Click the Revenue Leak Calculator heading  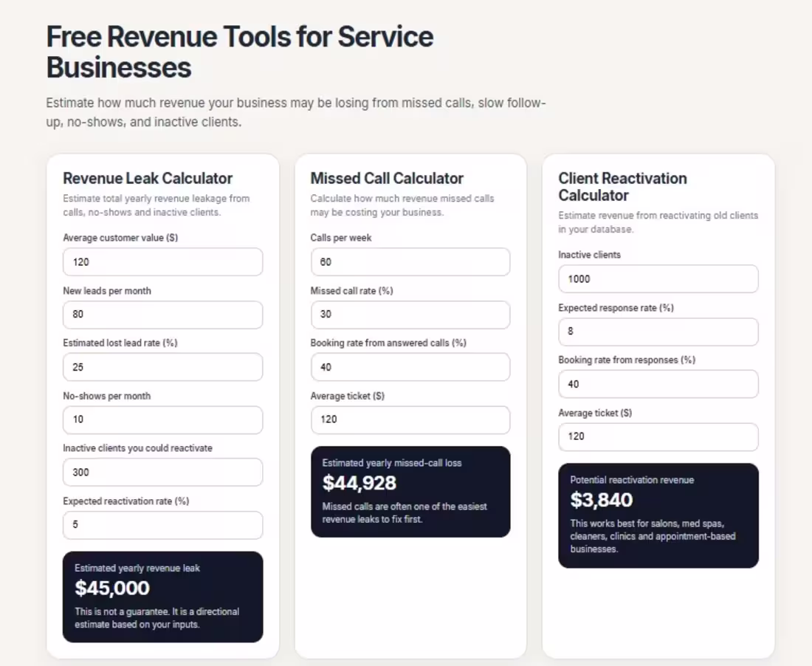click(x=148, y=178)
